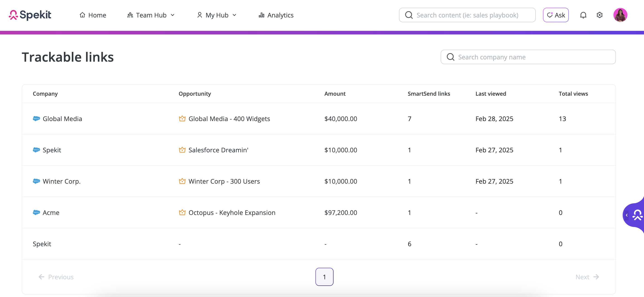The height and width of the screenshot is (297, 644).
Task: Click the SmartSend links value 7
Action: tap(409, 119)
